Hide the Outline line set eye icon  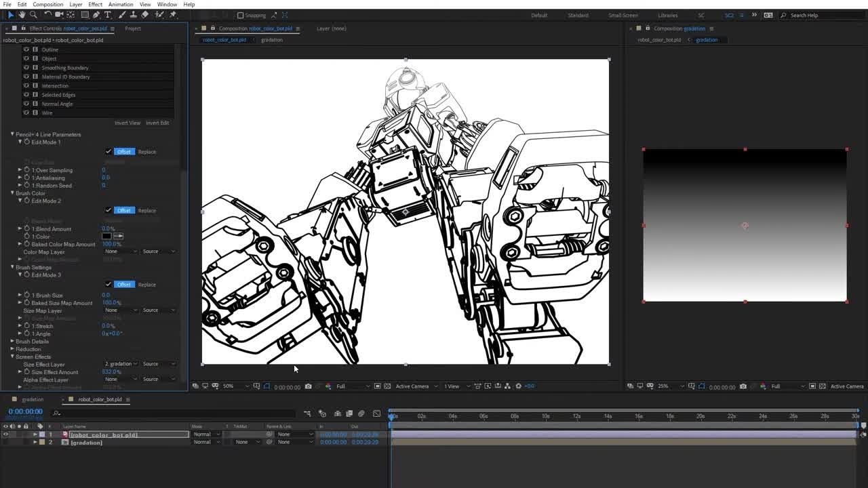26,49
